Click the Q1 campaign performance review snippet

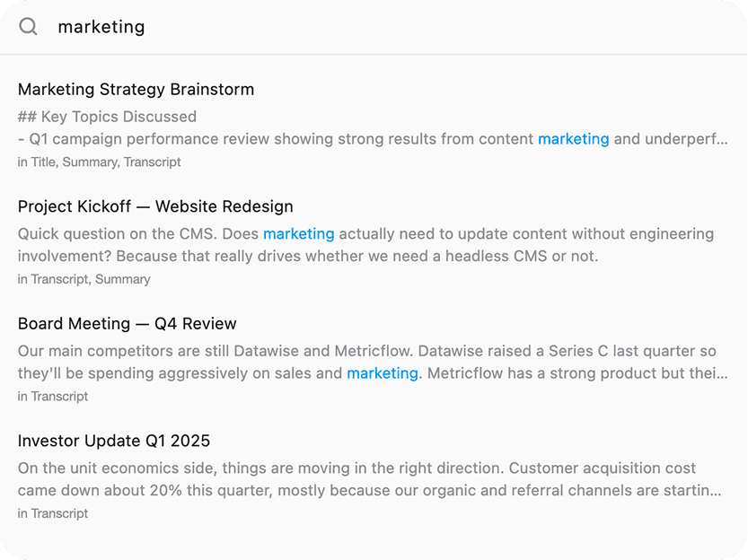click(269, 139)
